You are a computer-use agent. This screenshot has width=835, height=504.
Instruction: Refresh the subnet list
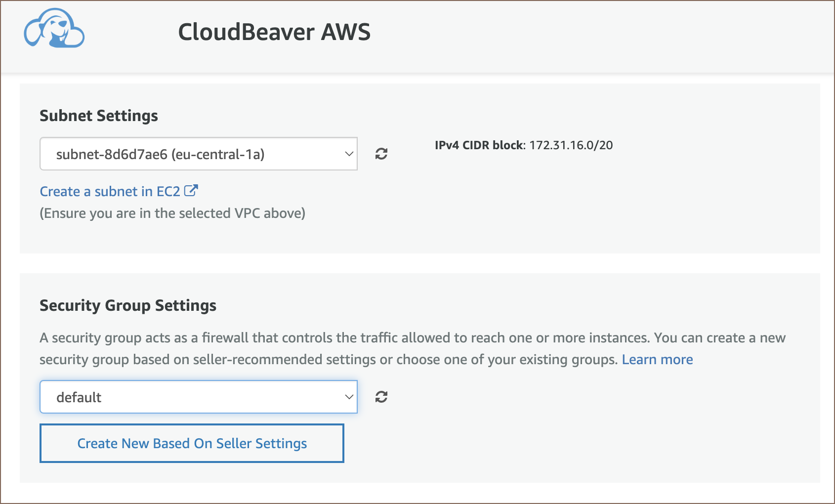pos(381,154)
